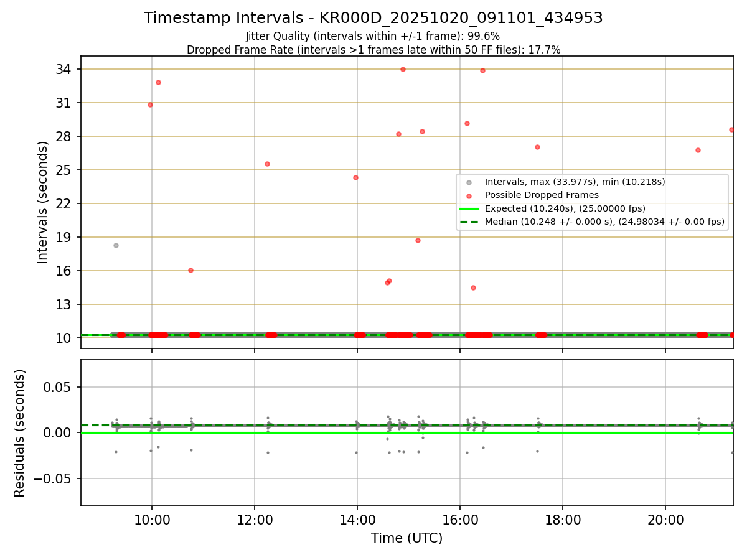Click the dashed dark green line sample in legend
This screenshot has width=747, height=560.
tap(469, 222)
